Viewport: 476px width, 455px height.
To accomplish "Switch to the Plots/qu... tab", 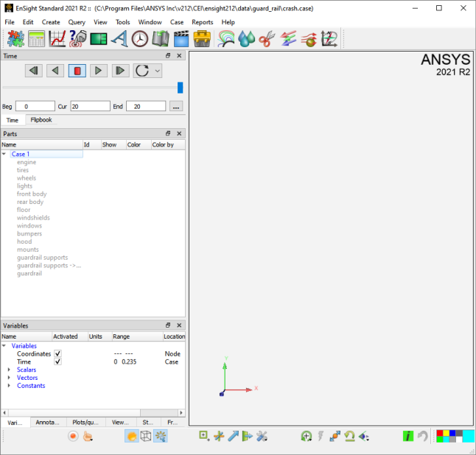I will pos(85,423).
